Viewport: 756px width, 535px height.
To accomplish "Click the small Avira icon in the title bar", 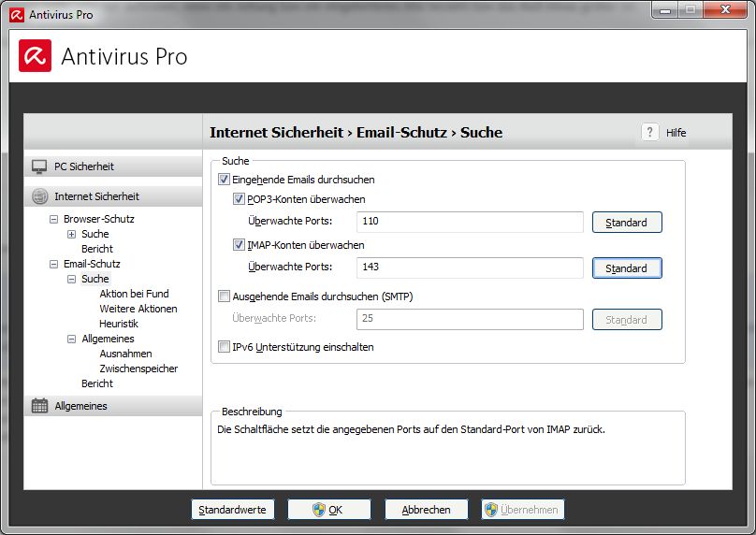I will [17, 15].
